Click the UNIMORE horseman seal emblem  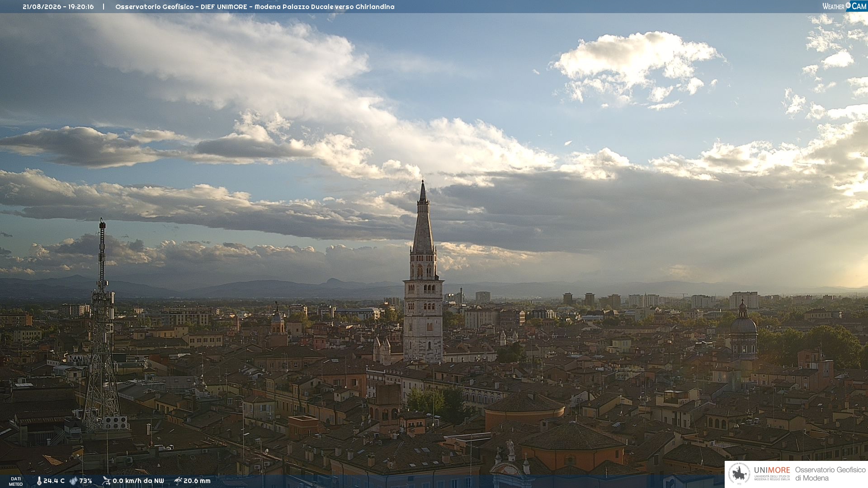(x=740, y=474)
